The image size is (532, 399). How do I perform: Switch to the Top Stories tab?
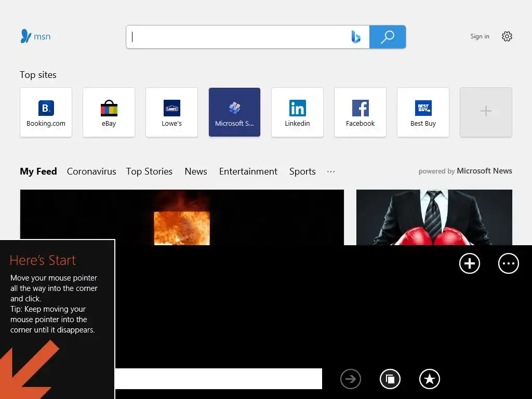coord(149,171)
